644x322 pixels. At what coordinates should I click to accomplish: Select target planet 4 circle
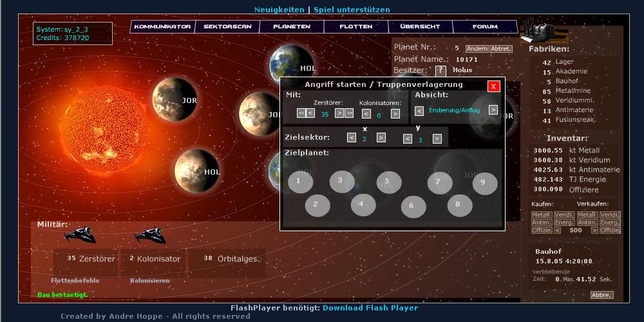pyautogui.click(x=363, y=204)
